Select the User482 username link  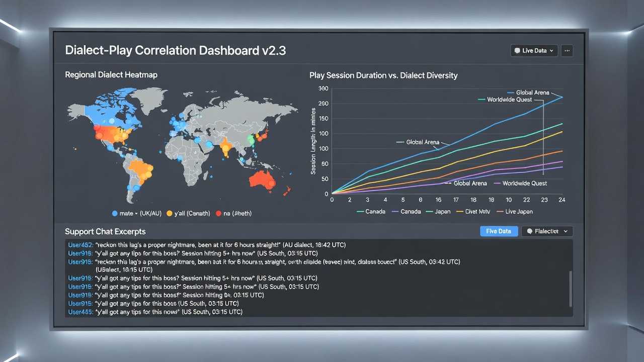point(79,245)
